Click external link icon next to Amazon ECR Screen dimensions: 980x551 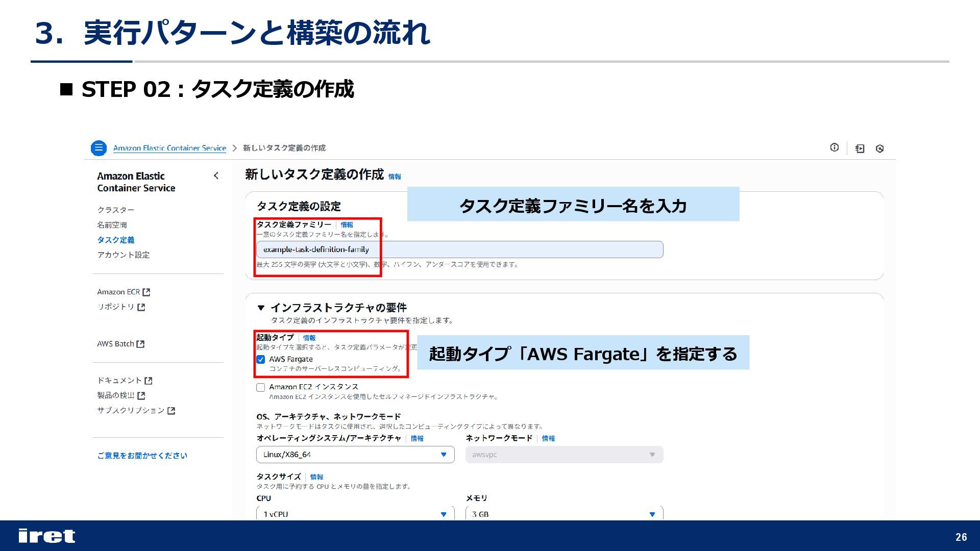tap(146, 292)
